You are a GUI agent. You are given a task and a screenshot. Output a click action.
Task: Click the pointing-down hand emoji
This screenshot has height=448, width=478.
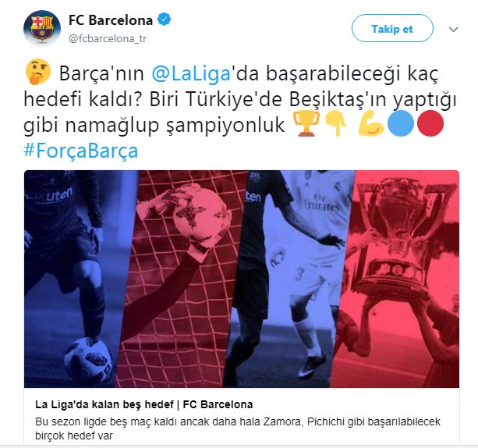coord(336,123)
